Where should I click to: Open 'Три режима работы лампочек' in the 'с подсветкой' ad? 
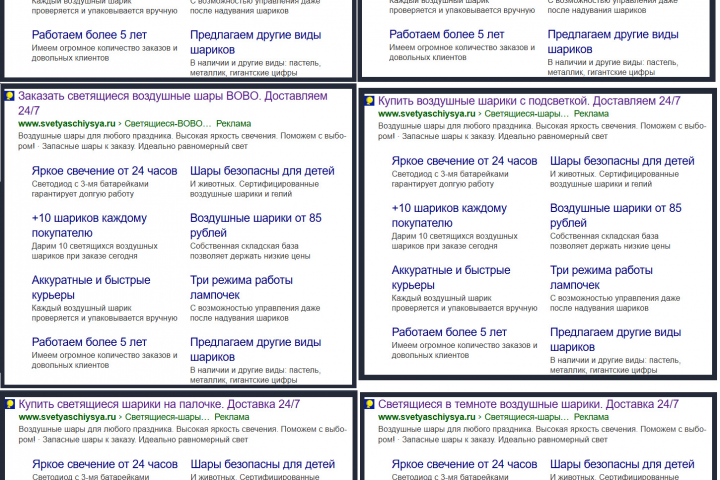pyautogui.click(x=601, y=277)
